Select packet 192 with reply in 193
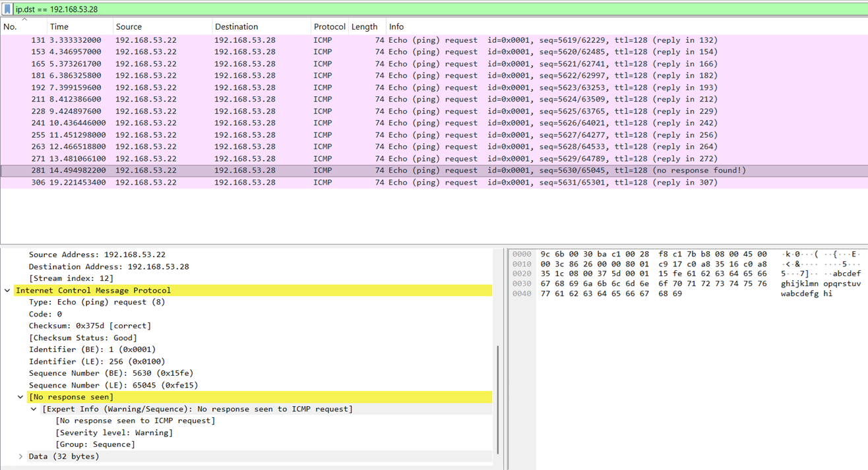The height and width of the screenshot is (470, 868). pos(434,88)
